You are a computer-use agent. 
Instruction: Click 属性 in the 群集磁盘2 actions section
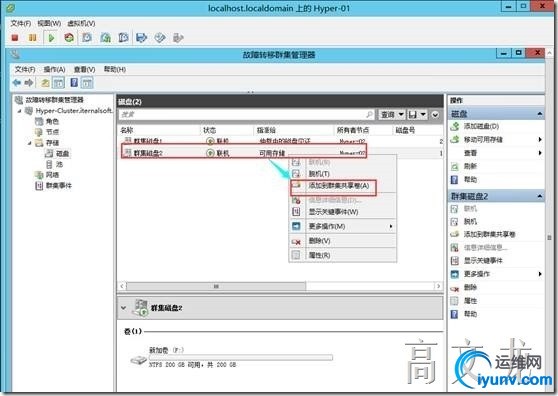pos(470,301)
